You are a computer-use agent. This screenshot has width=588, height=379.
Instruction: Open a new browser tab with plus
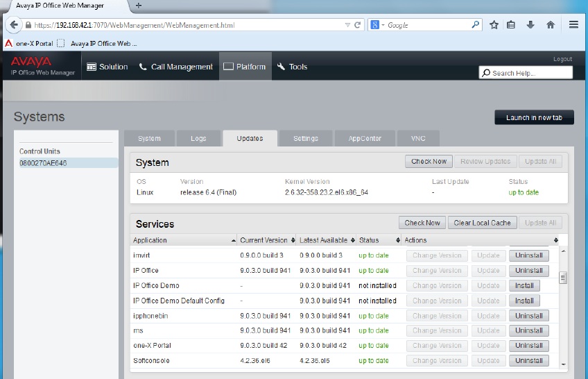(x=139, y=6)
